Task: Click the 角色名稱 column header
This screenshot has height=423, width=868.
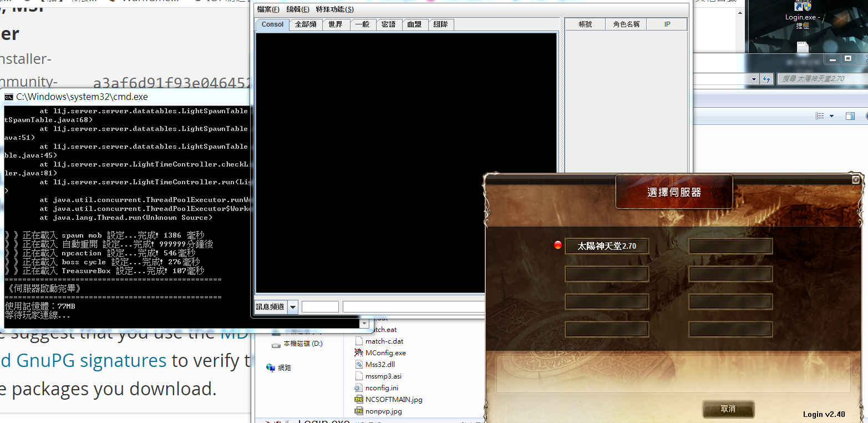Action: pyautogui.click(x=626, y=24)
